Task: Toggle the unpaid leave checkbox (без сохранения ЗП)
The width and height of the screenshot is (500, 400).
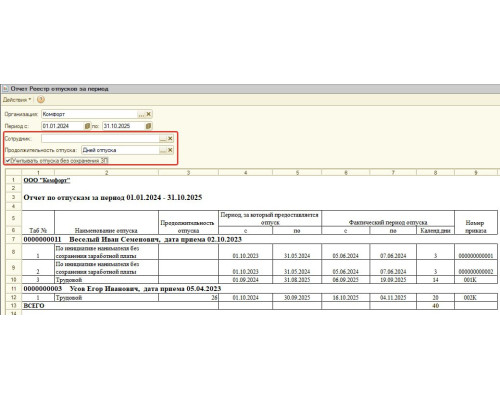Action: [x=8, y=161]
